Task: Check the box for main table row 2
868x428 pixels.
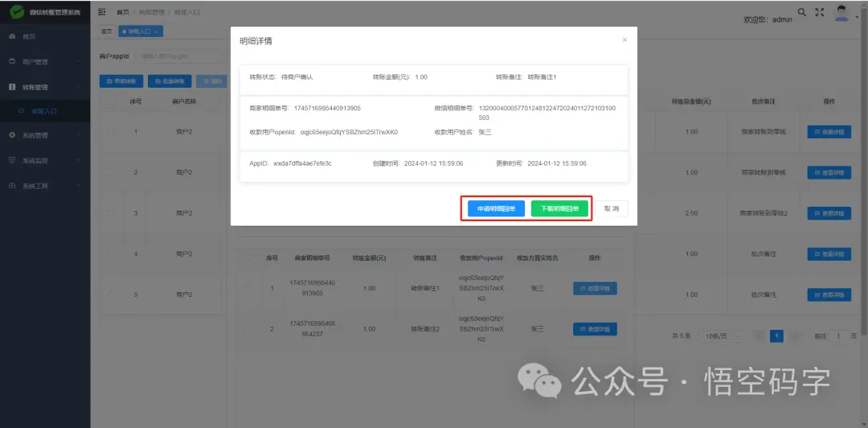Action: point(113,172)
